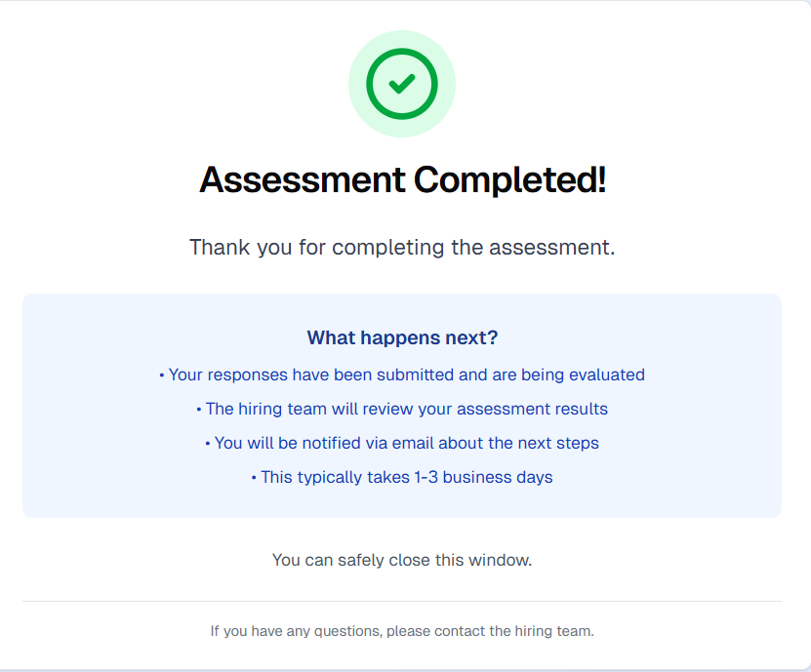The height and width of the screenshot is (672, 811).
Task: Click the horizontal divider line above the footer
Action: click(402, 601)
